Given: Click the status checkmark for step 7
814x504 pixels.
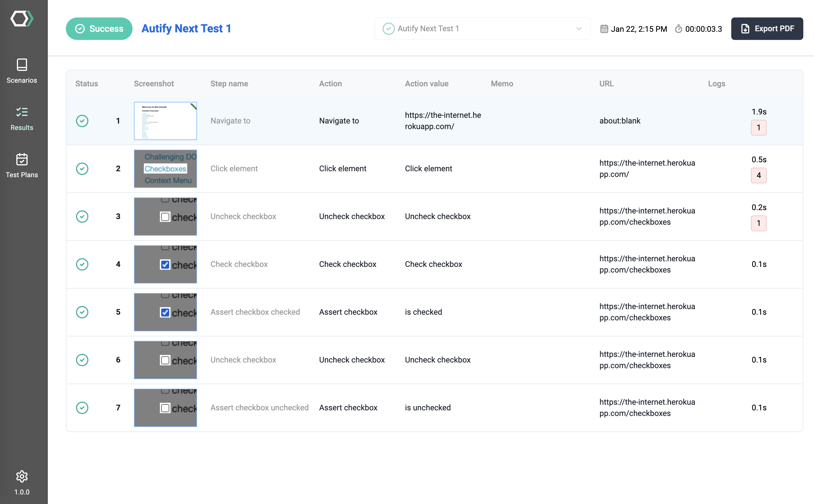Looking at the screenshot, I should tap(82, 407).
